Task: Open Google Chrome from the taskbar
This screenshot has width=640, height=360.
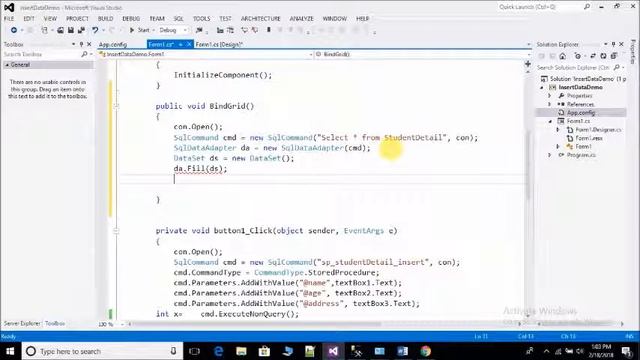Action: point(425,351)
